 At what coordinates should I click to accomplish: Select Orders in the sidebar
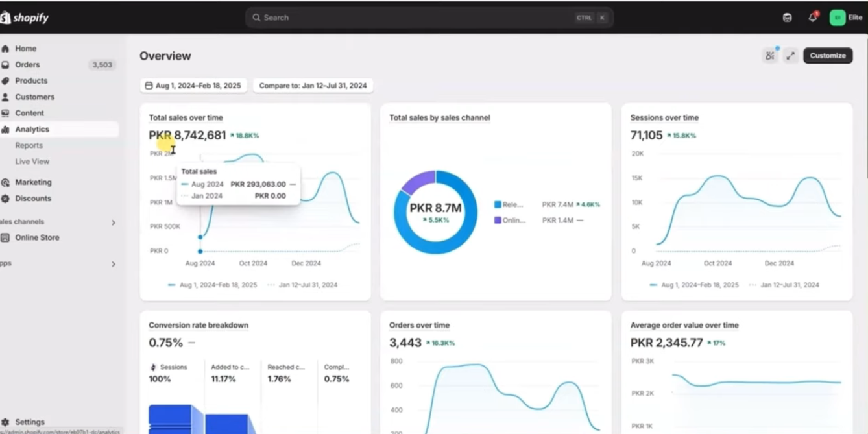[x=28, y=65]
